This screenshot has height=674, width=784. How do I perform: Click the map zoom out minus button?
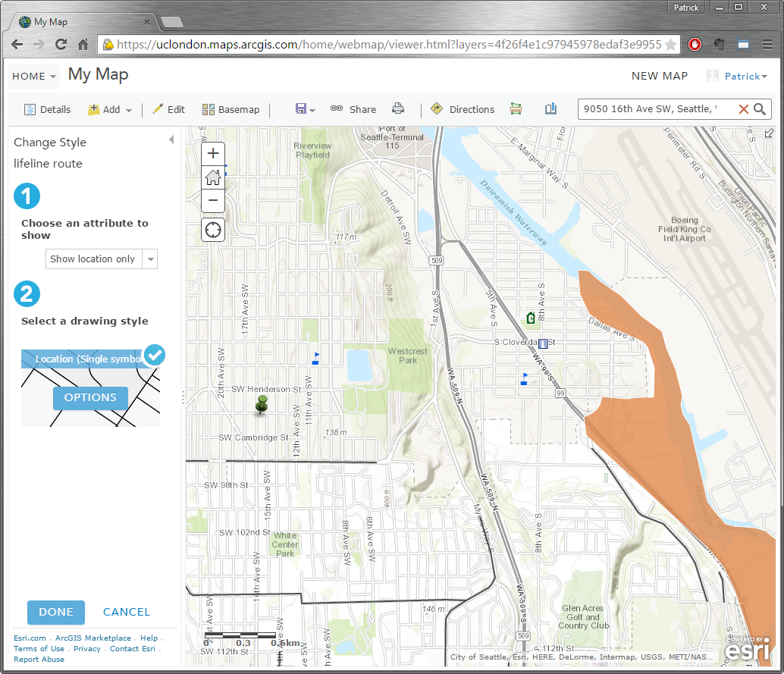coord(213,201)
